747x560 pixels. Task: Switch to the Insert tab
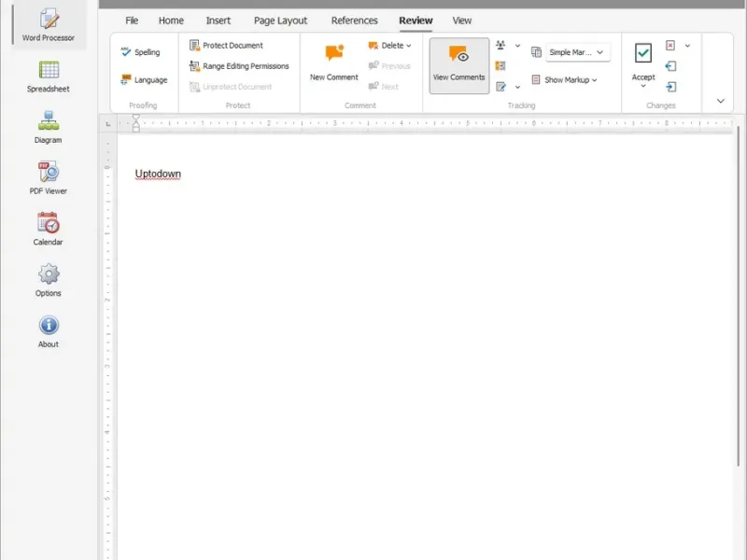218,21
